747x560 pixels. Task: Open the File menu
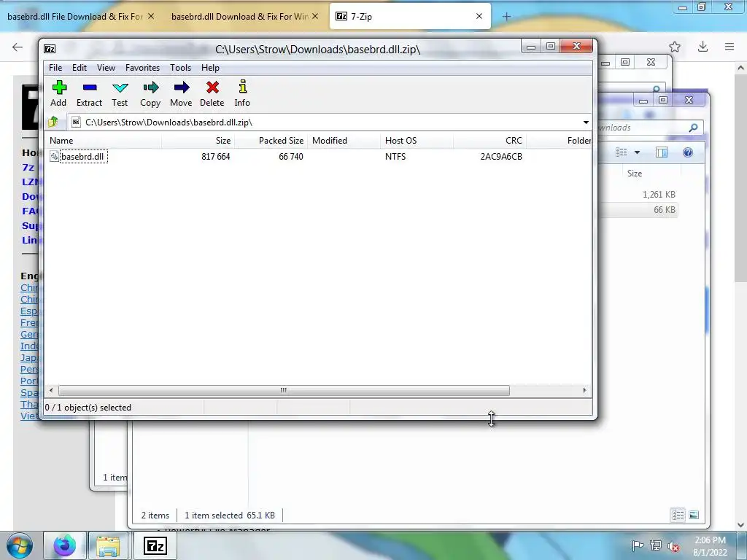55,68
